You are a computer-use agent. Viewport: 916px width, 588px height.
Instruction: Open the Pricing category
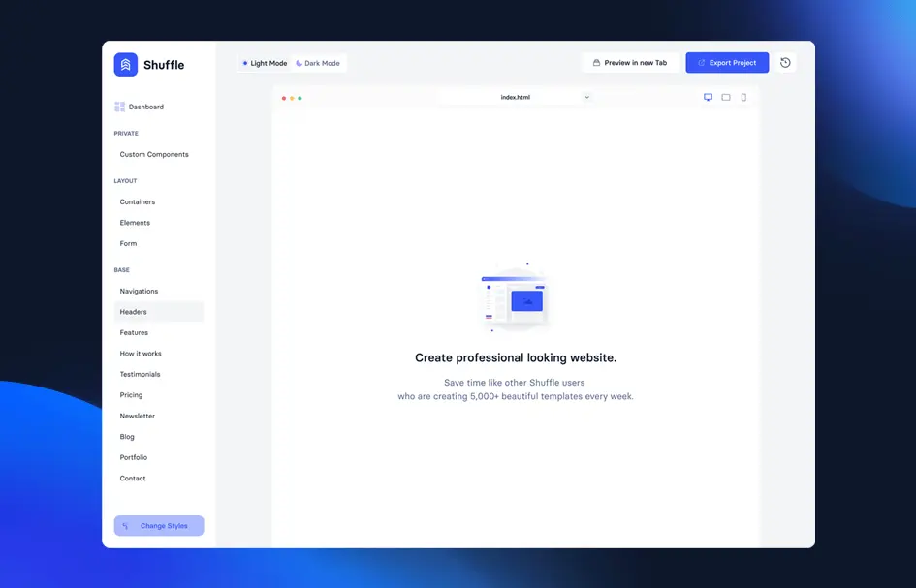point(131,395)
